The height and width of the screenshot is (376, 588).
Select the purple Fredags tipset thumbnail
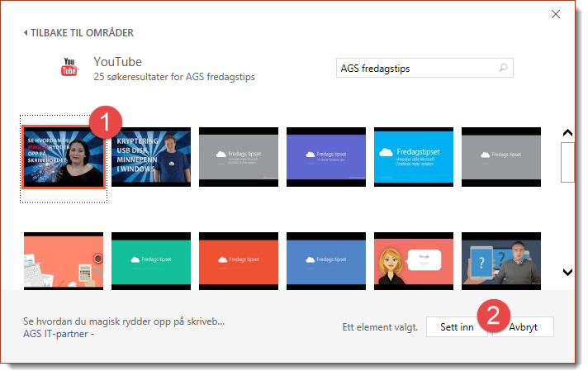coord(326,155)
